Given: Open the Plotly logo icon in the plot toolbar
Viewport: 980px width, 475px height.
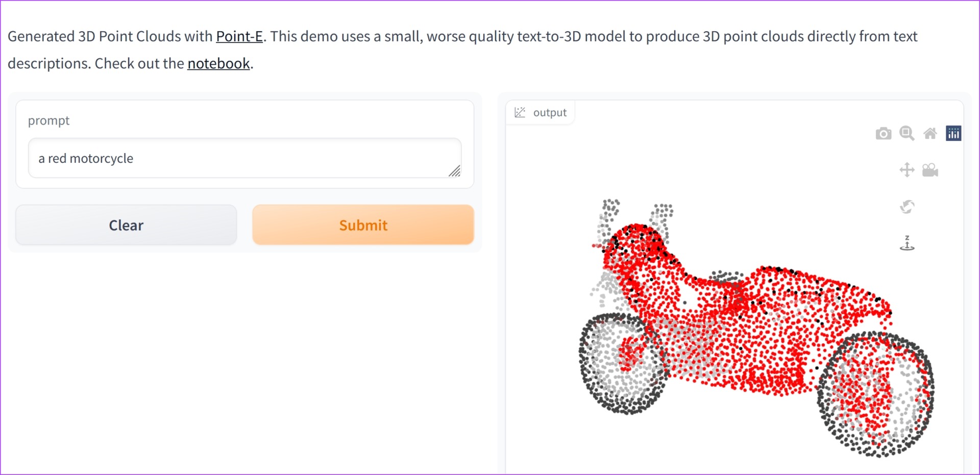Looking at the screenshot, I should click(x=953, y=133).
